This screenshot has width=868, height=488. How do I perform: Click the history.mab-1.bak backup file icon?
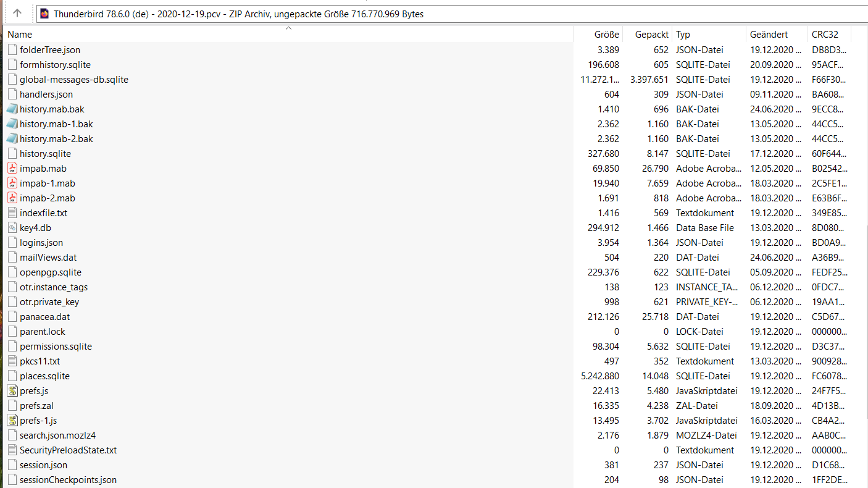[x=12, y=124]
